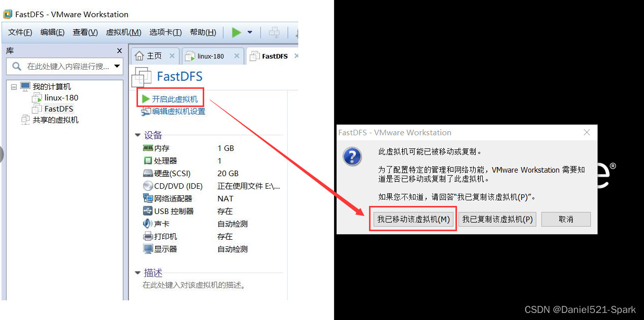Close the linux-180 tab

click(237, 56)
